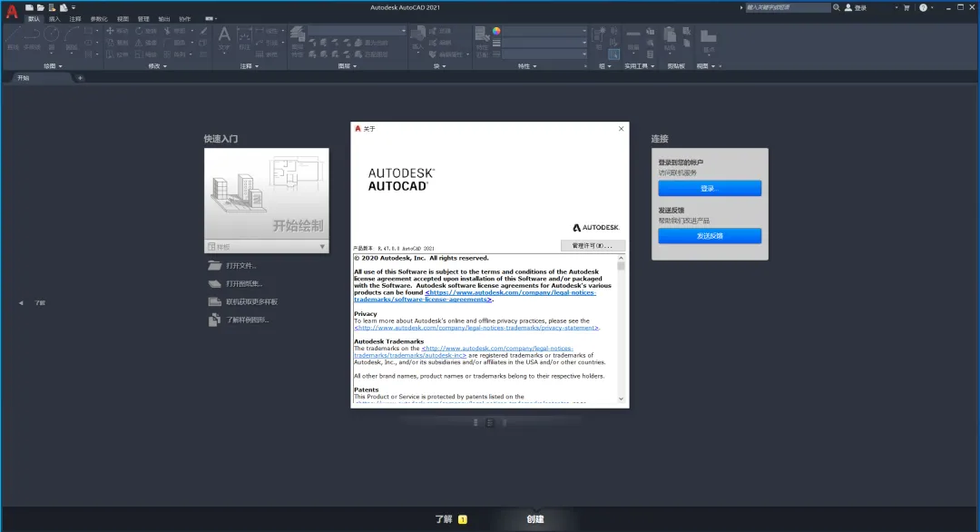Open the quick access toolbar customize arrow
This screenshot has width=980, height=532.
(x=73, y=7)
